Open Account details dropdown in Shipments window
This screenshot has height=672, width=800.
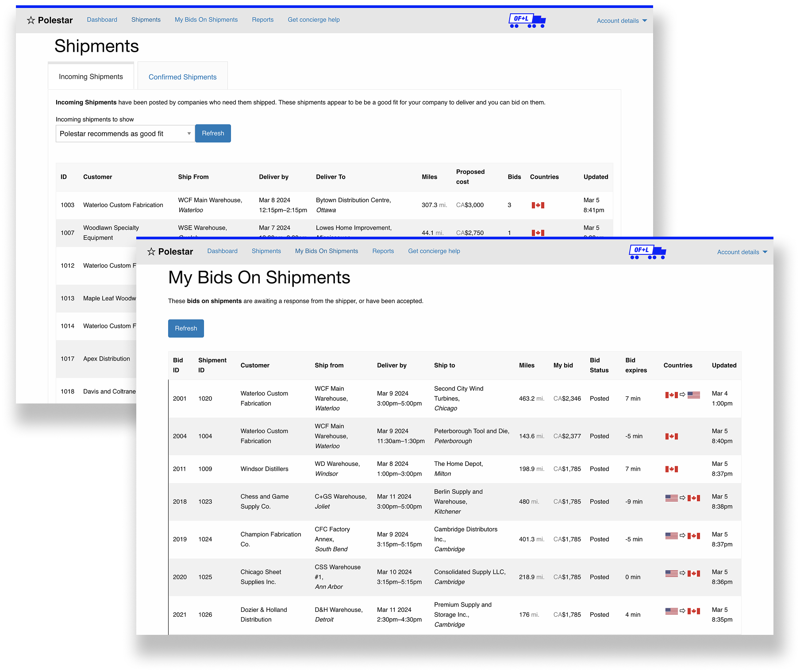tap(622, 21)
